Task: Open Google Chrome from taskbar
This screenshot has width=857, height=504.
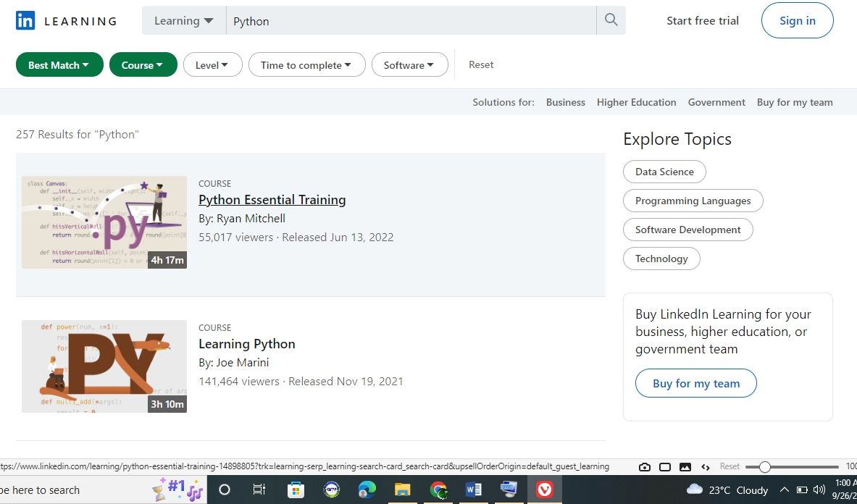Action: [438, 490]
